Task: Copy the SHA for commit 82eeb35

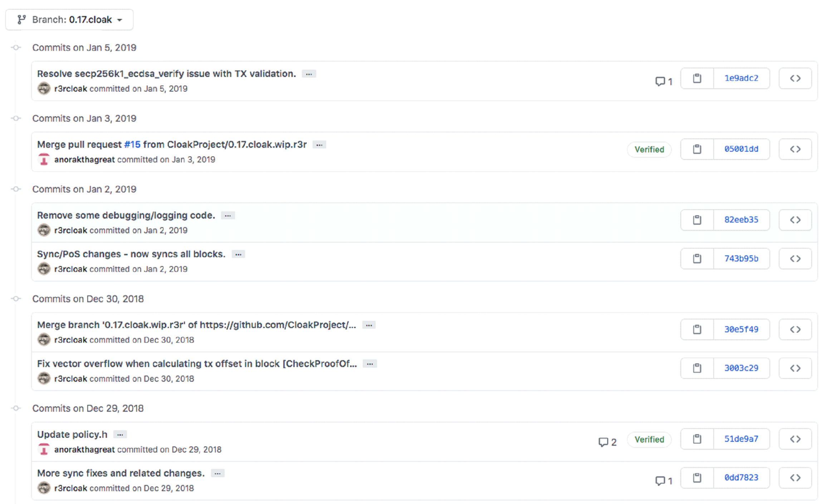Action: click(x=697, y=220)
